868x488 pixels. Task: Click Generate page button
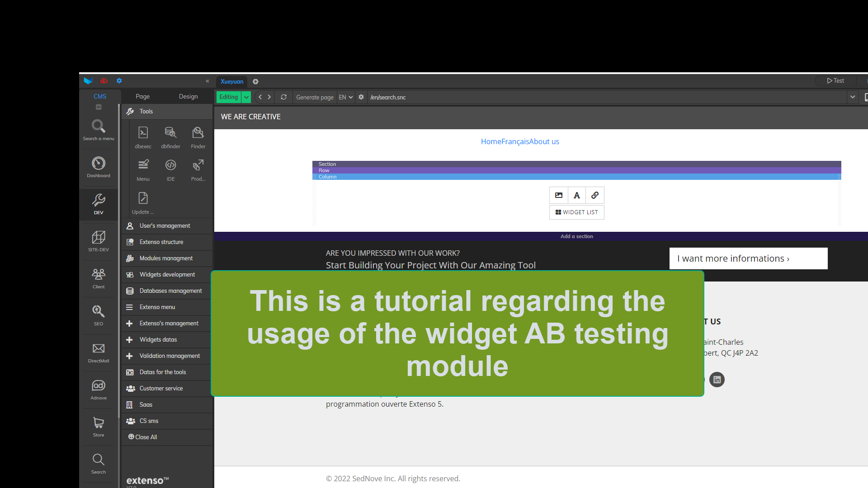coord(315,97)
